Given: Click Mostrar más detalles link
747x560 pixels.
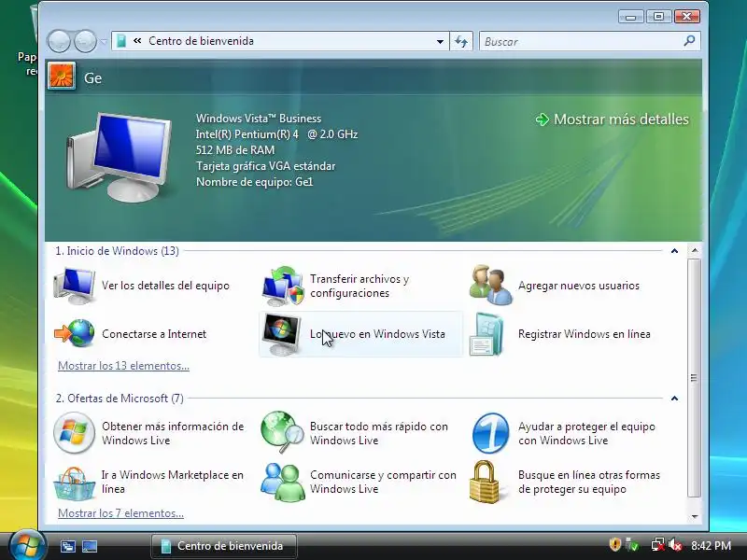Looking at the screenshot, I should (x=621, y=119).
